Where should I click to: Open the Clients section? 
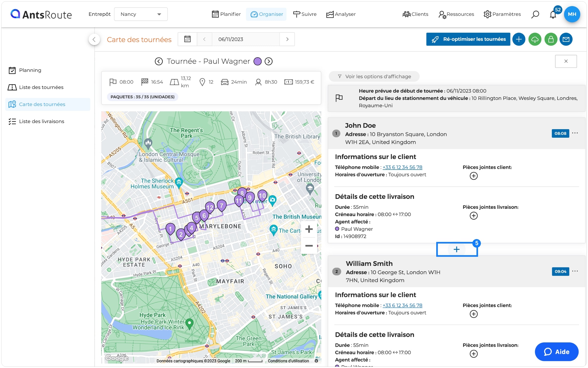pos(415,14)
